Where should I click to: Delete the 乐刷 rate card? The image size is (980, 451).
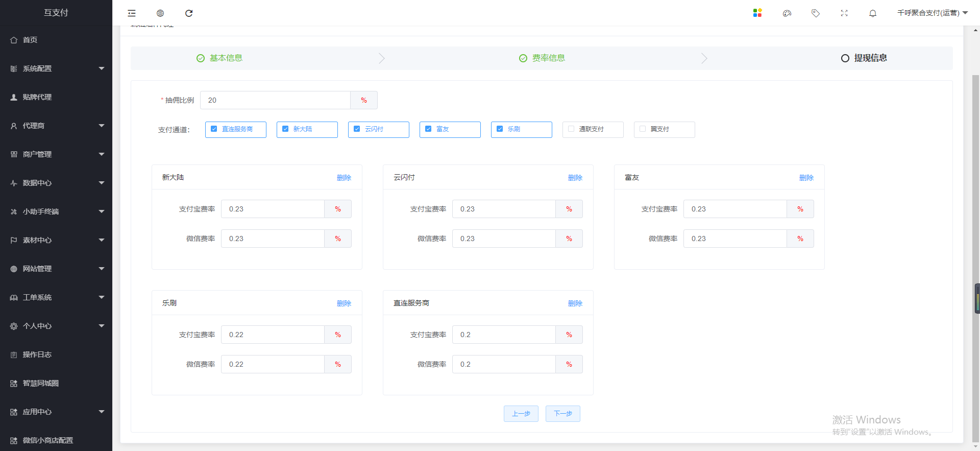pos(344,303)
